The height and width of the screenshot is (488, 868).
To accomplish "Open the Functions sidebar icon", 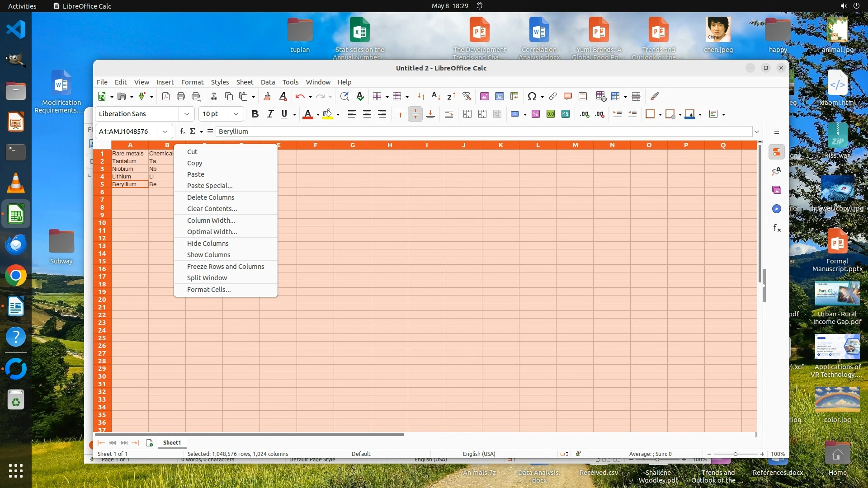I will point(777,228).
